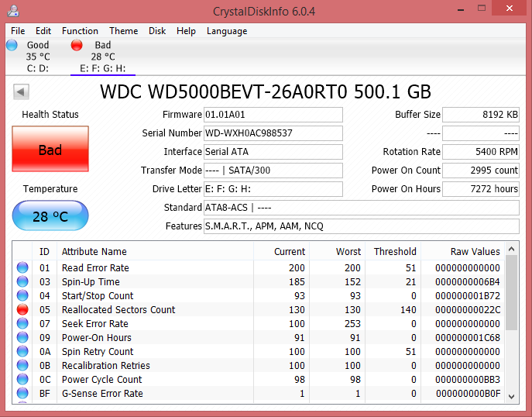This screenshot has height=417, width=532.
Task: Go to previous disk with left arrow
Action: coord(21,91)
